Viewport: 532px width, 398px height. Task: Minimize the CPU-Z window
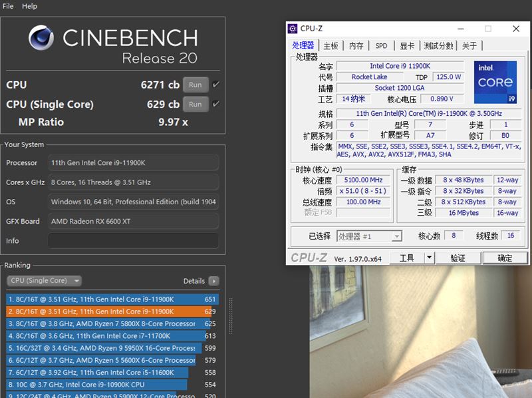[460, 29]
